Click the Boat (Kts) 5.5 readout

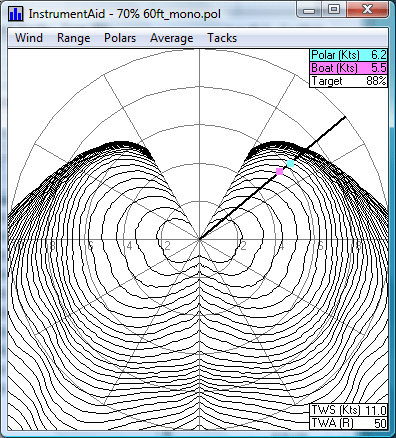click(349, 68)
